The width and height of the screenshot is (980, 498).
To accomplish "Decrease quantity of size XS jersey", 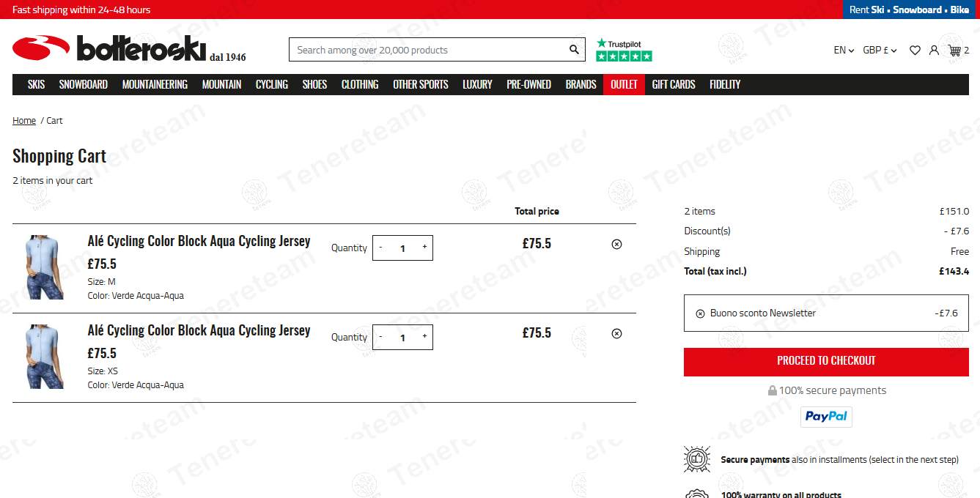I will [380, 337].
